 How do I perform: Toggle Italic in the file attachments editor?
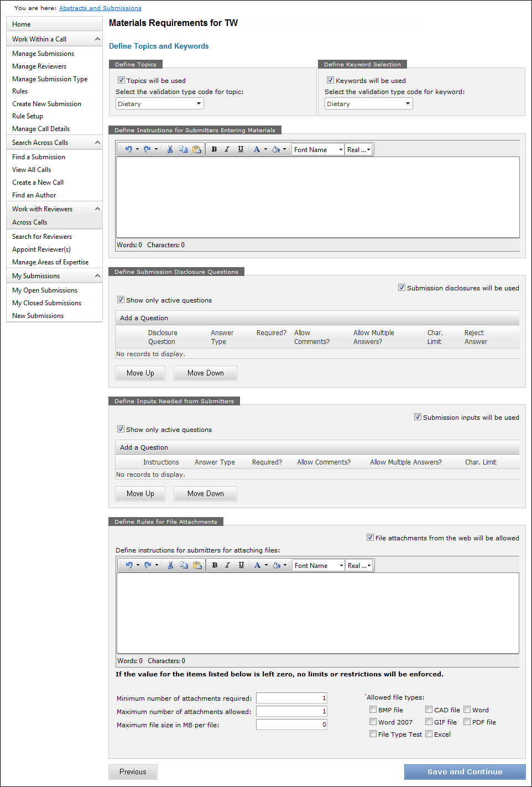(x=227, y=565)
